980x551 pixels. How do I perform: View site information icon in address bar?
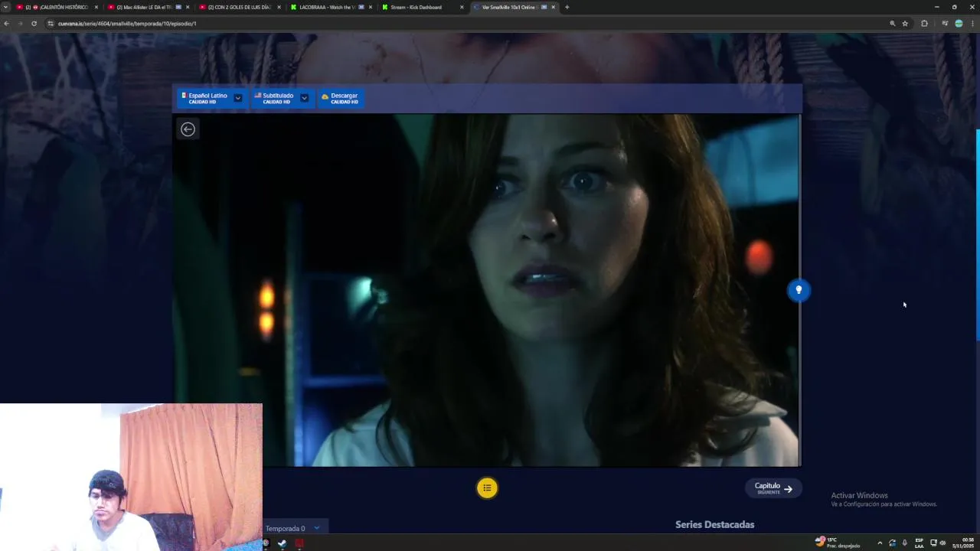tap(51, 24)
